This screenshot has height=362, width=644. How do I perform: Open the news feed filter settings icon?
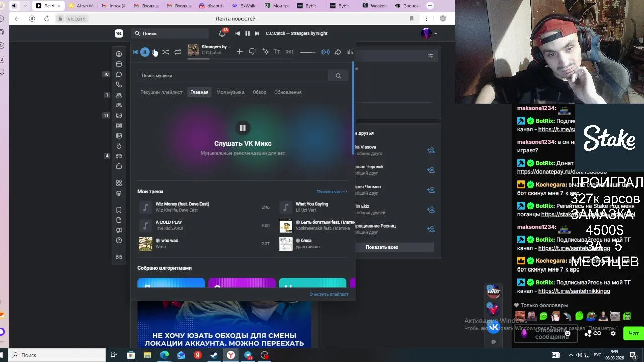click(430, 56)
